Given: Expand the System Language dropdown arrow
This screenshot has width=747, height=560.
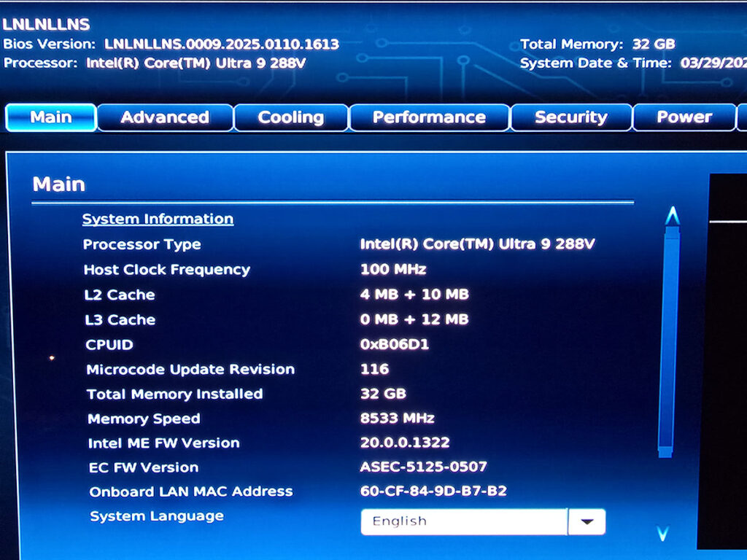Looking at the screenshot, I should point(587,522).
